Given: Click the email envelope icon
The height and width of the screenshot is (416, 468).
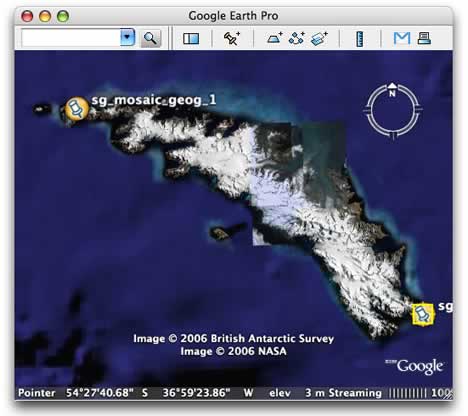Looking at the screenshot, I should pos(402,38).
